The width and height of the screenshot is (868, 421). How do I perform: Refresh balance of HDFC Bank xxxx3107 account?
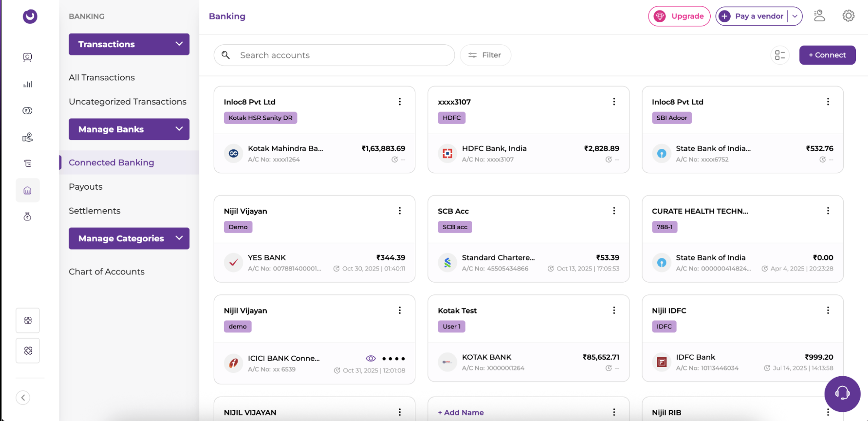(x=609, y=160)
